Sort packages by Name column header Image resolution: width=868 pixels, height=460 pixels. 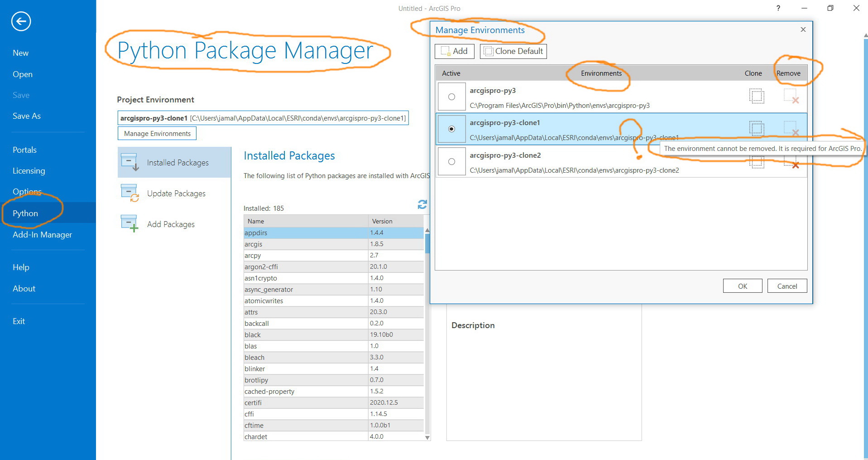tap(306, 221)
